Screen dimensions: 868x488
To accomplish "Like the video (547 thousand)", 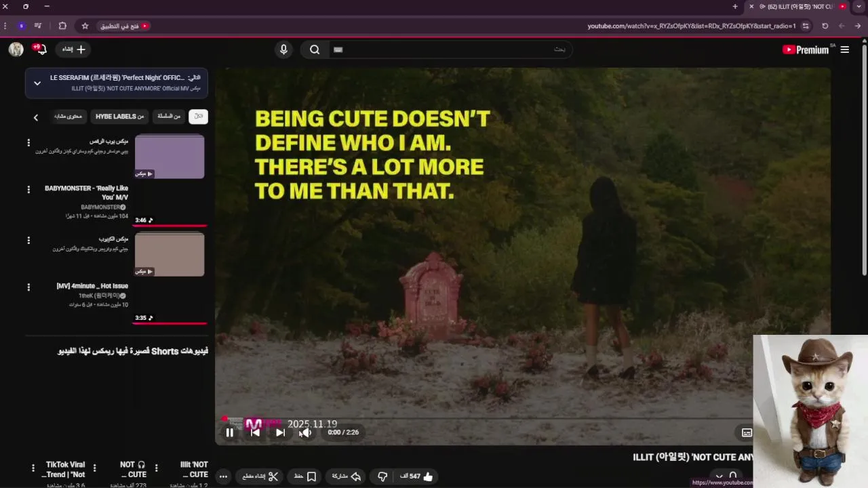I will click(416, 476).
